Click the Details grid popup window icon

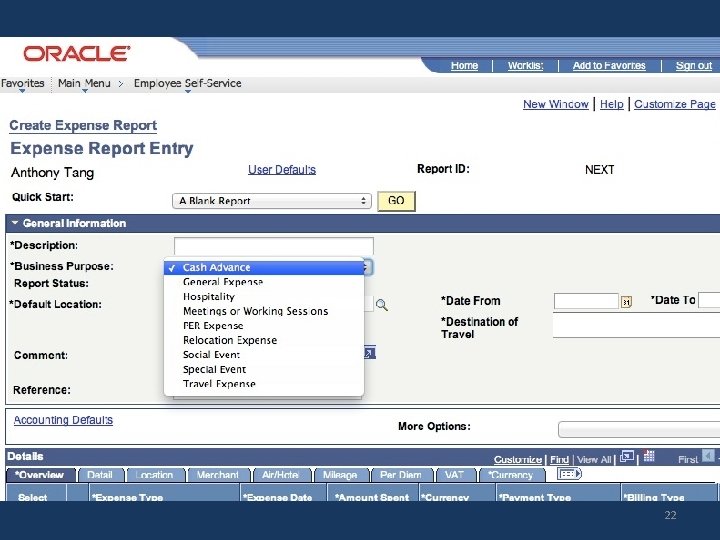[x=627, y=456]
